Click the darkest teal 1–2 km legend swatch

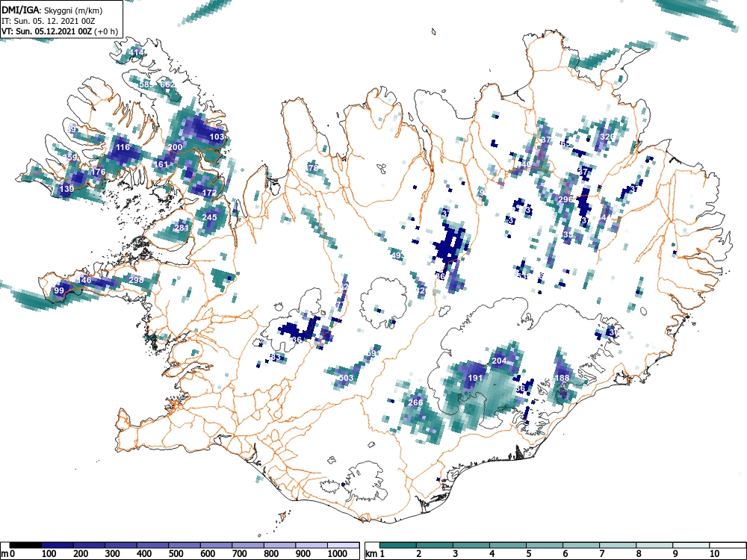coord(398,545)
